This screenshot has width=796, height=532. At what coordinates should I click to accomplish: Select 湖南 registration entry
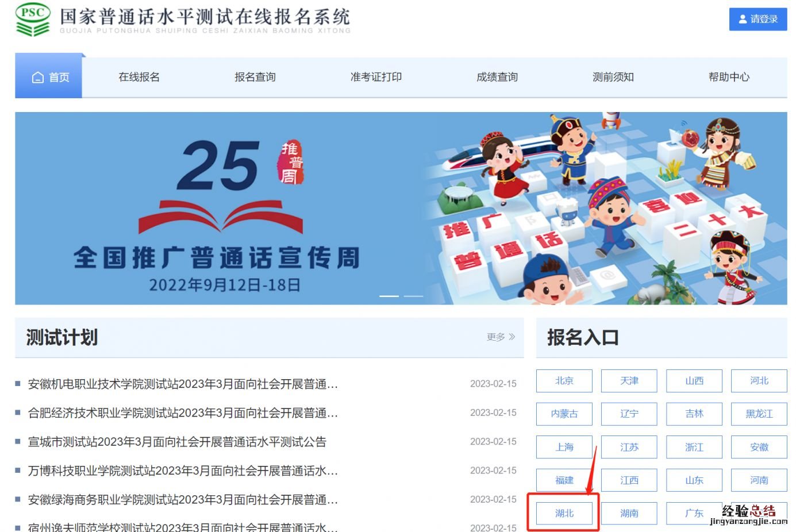coord(629,513)
